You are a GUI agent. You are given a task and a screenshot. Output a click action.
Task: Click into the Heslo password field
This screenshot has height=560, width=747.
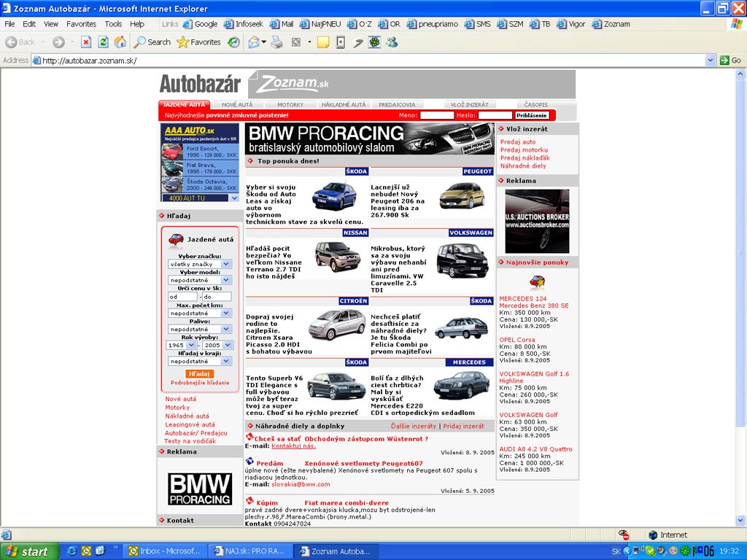[x=495, y=115]
